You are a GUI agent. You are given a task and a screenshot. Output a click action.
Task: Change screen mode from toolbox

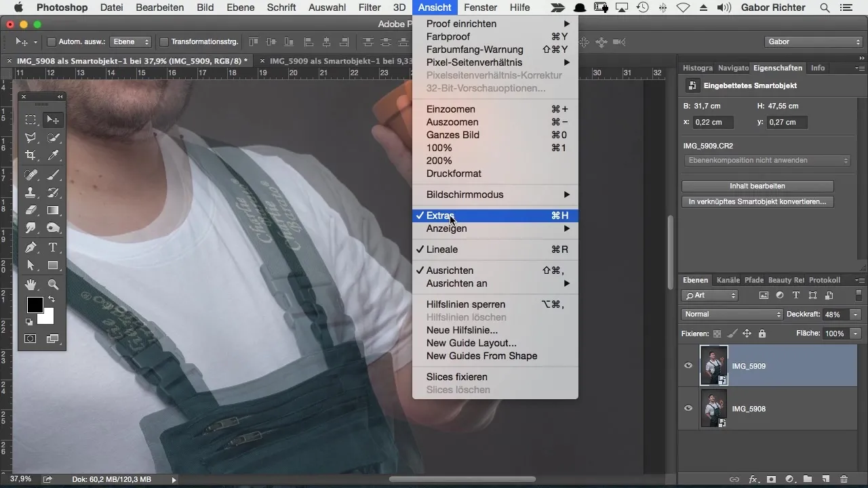(x=53, y=338)
